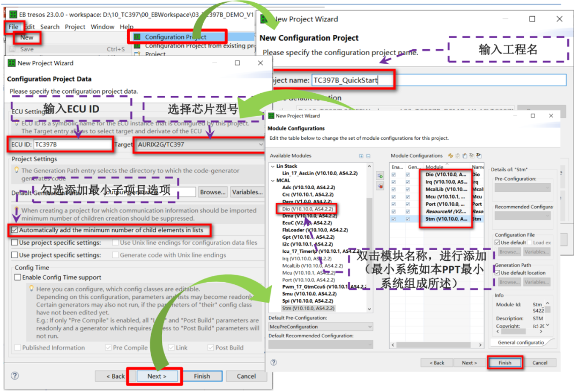Screen dimensions: 579x392
Task: Click the project name field TC397B_QuickStart
Action: coord(439,80)
